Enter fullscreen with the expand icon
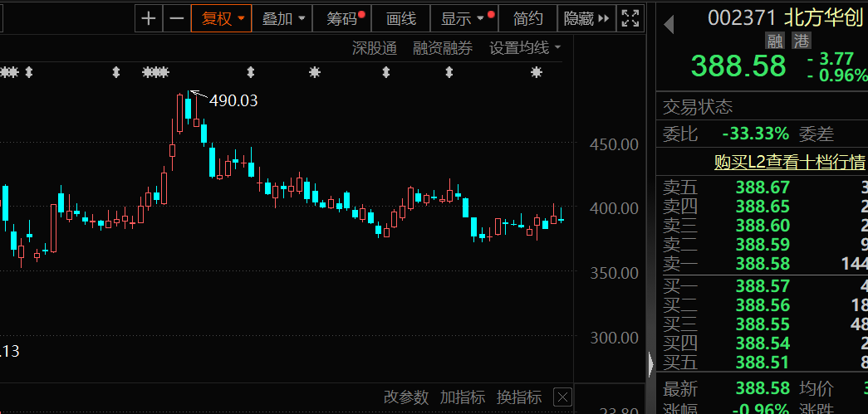The height and width of the screenshot is (414, 868). [x=631, y=18]
